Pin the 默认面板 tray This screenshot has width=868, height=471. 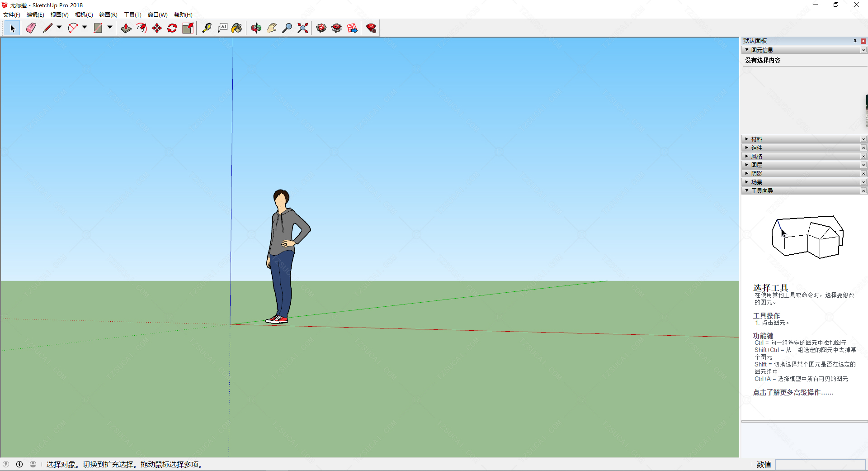(x=855, y=41)
